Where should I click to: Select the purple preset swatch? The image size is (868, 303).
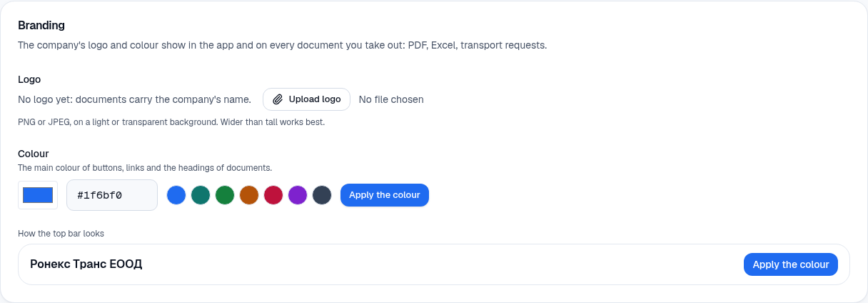pos(298,195)
